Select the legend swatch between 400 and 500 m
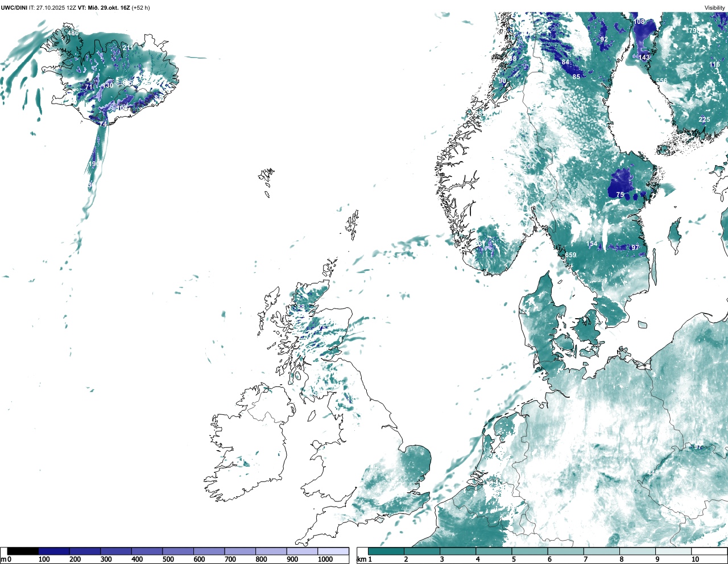This screenshot has width=728, height=564. click(x=147, y=551)
